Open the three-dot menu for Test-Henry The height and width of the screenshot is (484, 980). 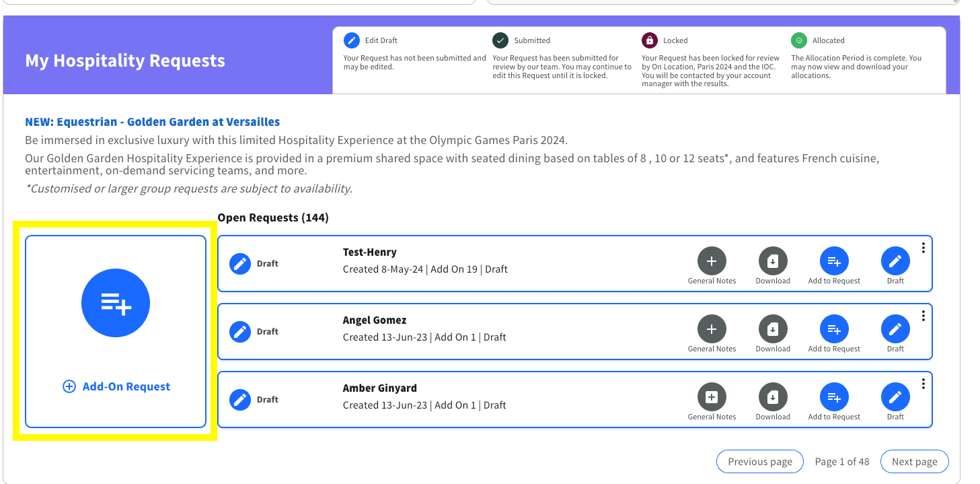(924, 248)
